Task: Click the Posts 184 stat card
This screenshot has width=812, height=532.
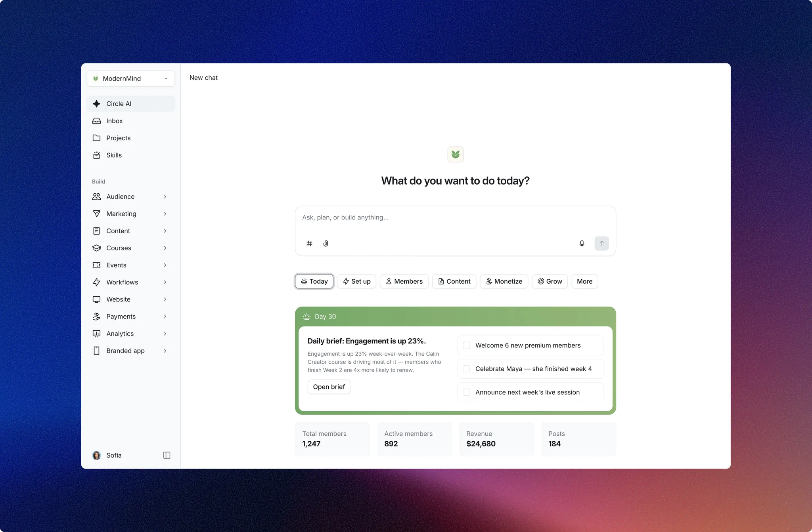Action: pyautogui.click(x=578, y=439)
